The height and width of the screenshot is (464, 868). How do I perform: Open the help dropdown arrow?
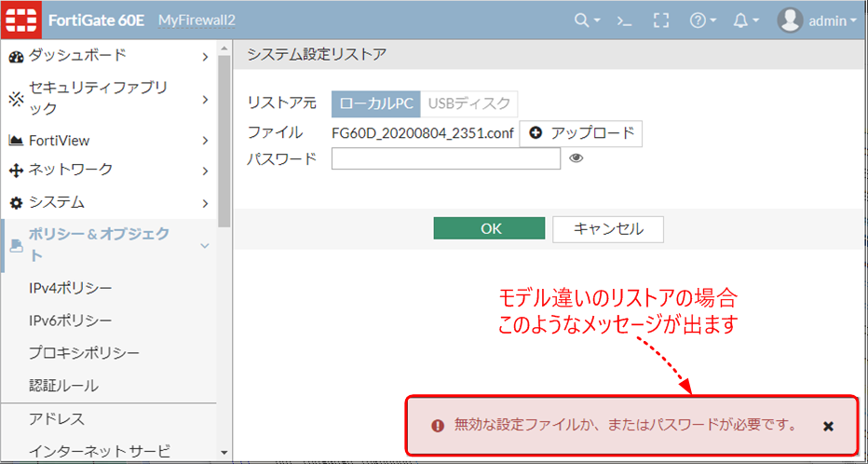tap(713, 21)
